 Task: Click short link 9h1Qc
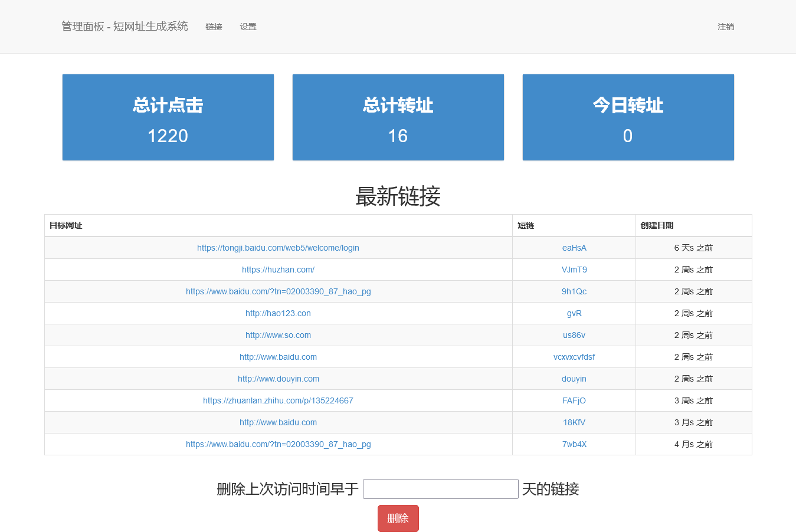click(574, 291)
